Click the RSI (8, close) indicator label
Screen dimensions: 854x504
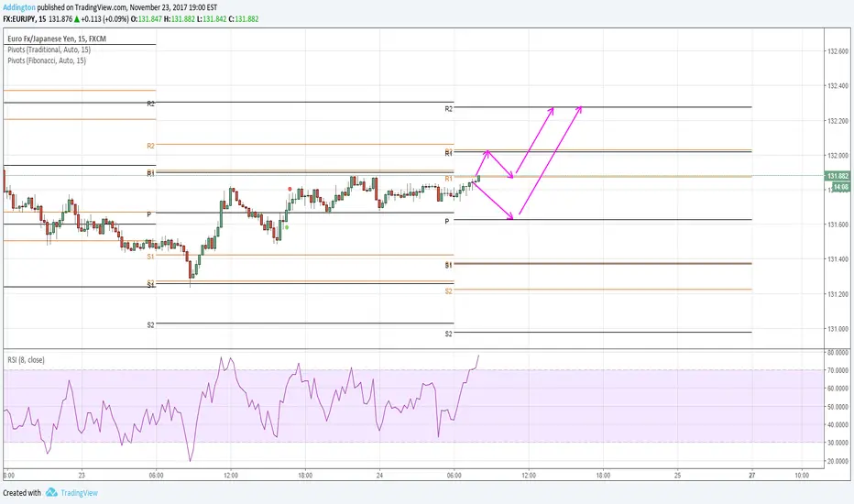pyautogui.click(x=27, y=360)
